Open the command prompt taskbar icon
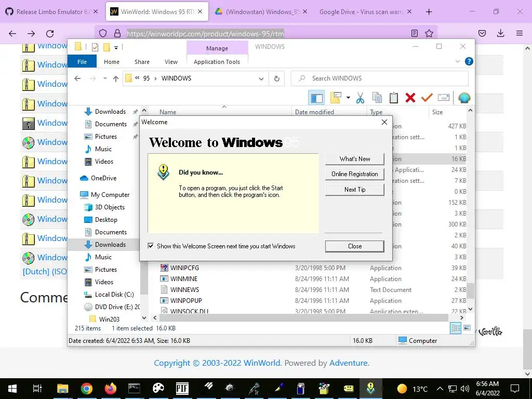Viewport: 532px width, 399px height. click(135, 388)
